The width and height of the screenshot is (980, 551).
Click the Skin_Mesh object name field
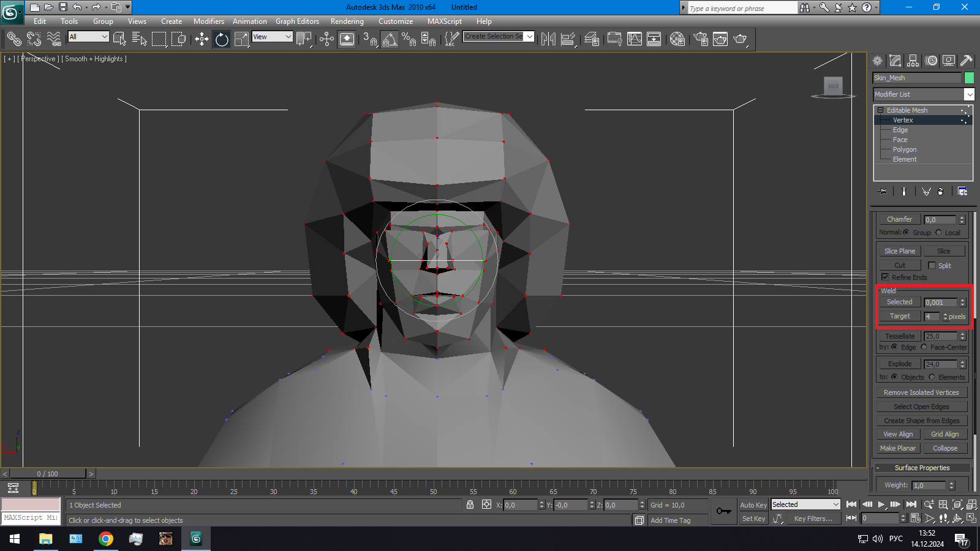click(916, 78)
